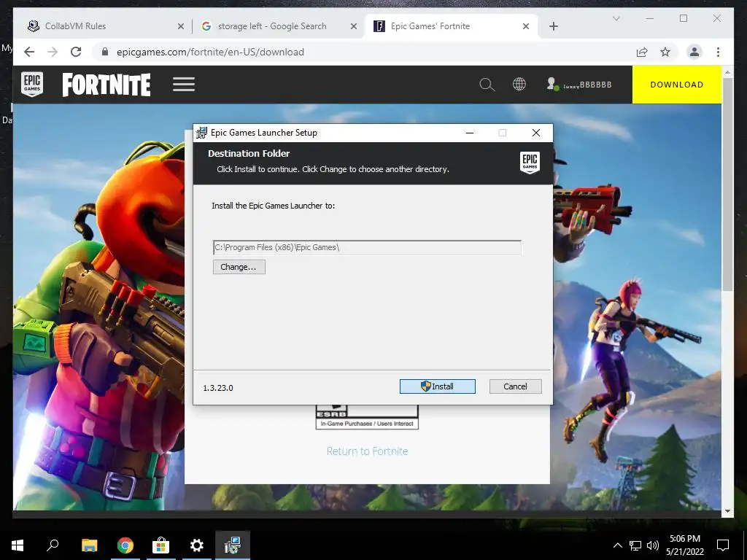This screenshot has width=747, height=560.
Task: Cancel the Epic Games Launcher setup
Action: click(x=516, y=386)
